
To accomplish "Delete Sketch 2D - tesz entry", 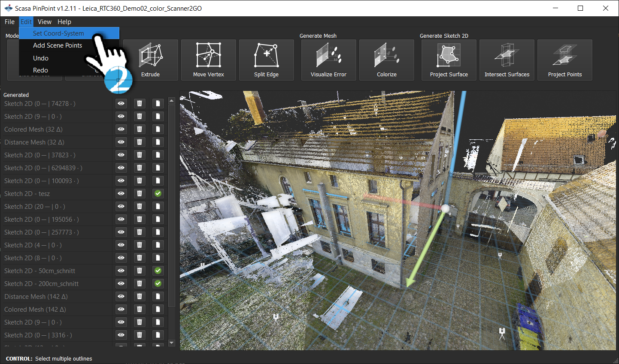I will coord(140,193).
